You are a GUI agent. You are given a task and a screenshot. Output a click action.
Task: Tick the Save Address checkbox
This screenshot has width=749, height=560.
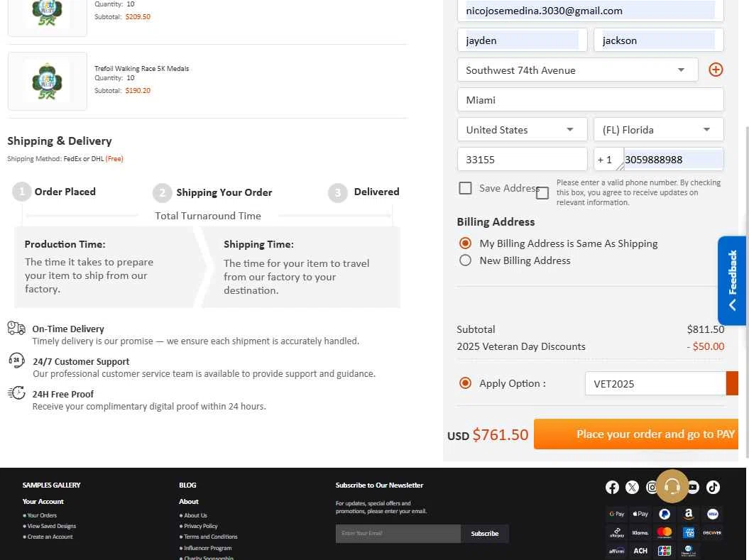point(465,188)
